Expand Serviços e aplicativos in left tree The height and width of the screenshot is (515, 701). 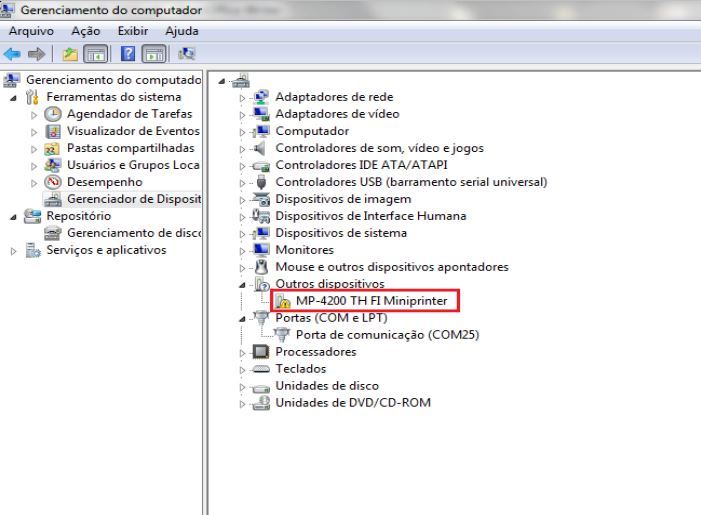pos(13,250)
